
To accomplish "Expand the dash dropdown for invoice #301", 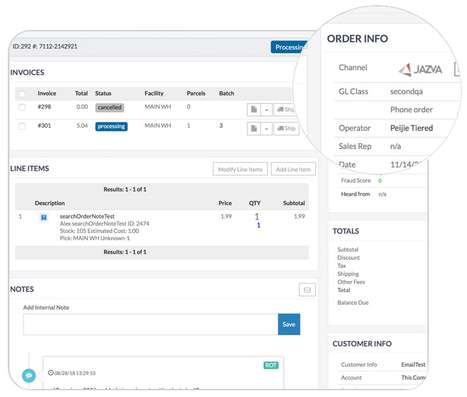I will coord(266,128).
